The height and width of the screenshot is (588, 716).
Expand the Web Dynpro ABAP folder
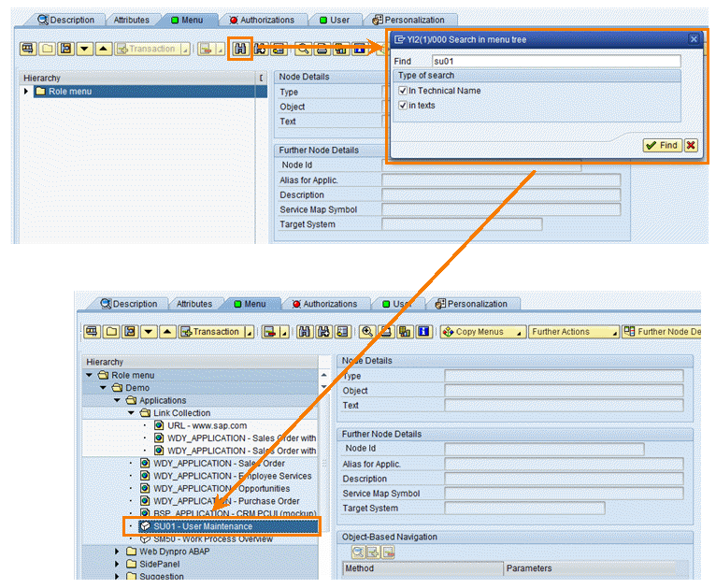click(x=118, y=552)
